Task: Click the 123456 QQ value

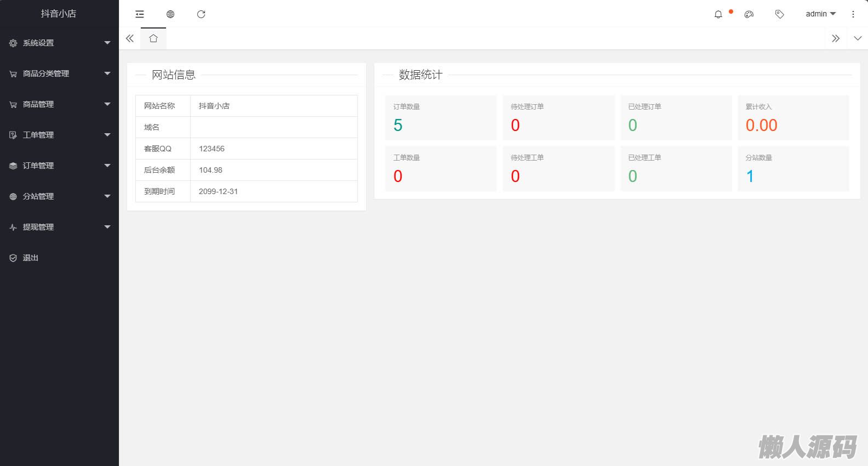Action: [212, 149]
